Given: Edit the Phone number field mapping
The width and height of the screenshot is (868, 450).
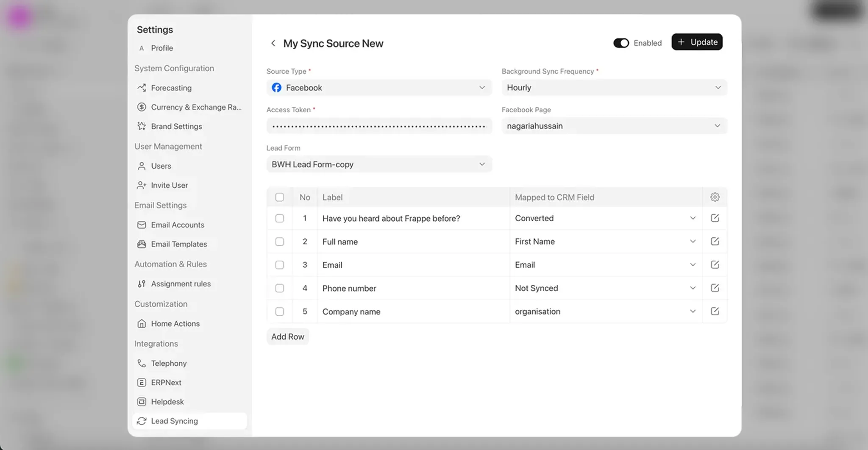Looking at the screenshot, I should coord(715,288).
